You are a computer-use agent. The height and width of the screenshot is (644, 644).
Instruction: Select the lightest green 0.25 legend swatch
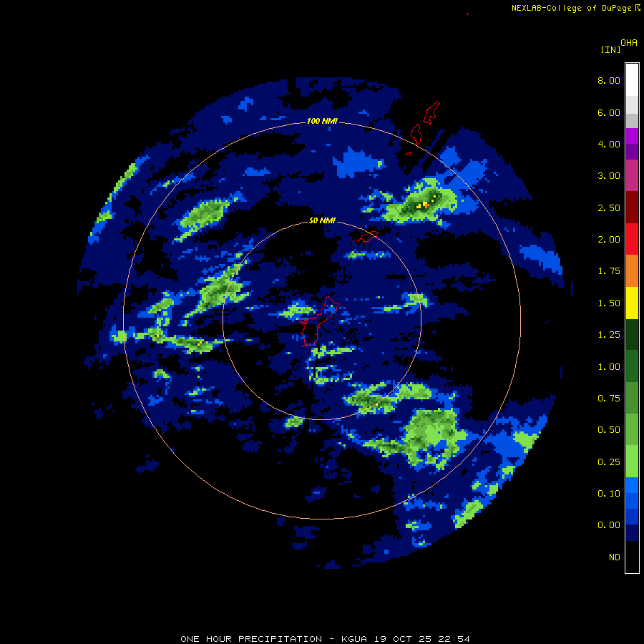point(632,462)
